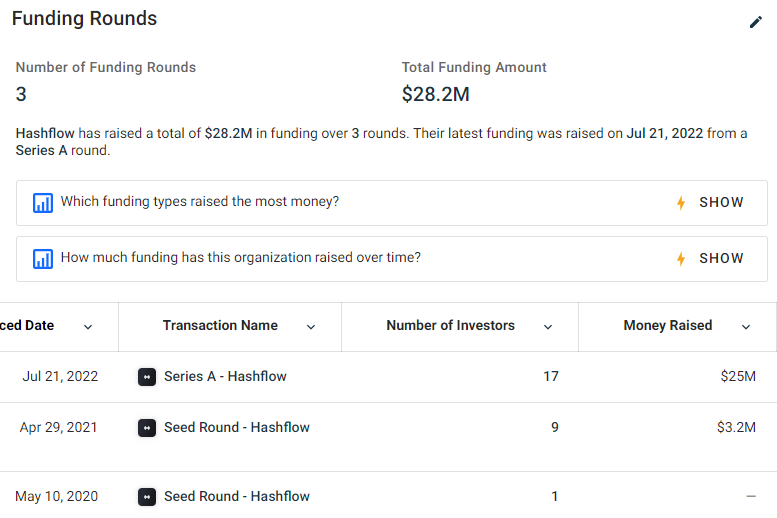Open the Series A - Hashflow transaction link
The height and width of the screenshot is (518, 777).
coord(225,377)
